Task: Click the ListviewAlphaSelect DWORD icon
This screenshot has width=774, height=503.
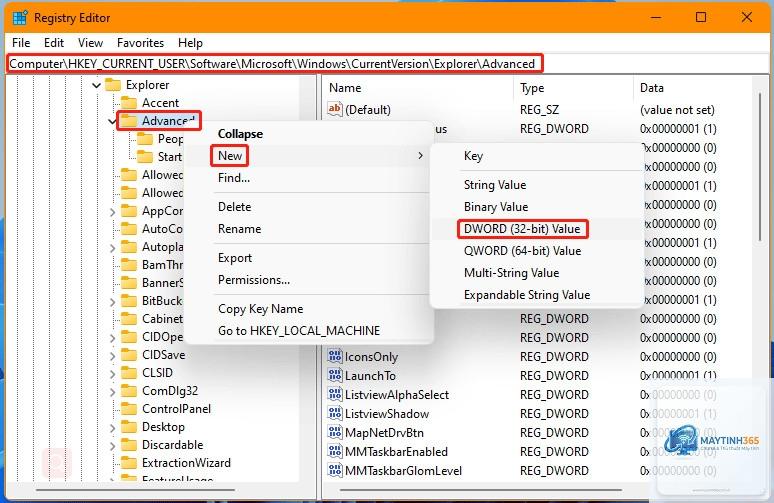Action: tap(335, 394)
